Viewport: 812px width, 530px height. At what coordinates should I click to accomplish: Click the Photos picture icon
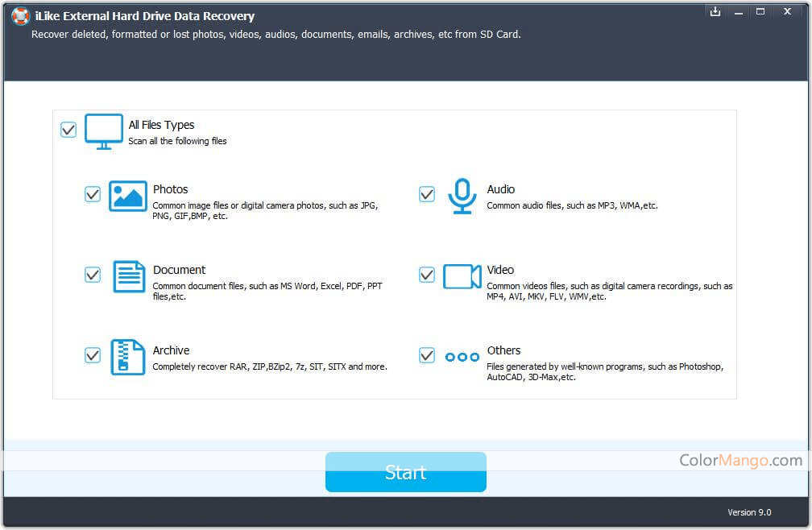coord(128,196)
